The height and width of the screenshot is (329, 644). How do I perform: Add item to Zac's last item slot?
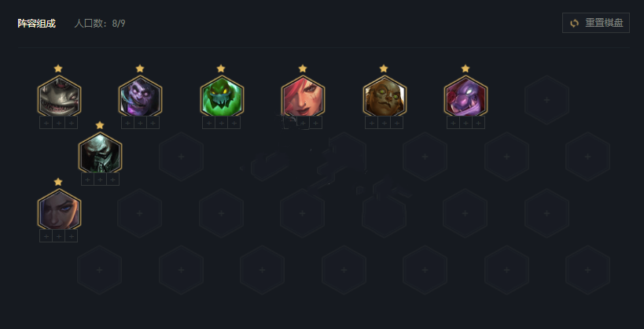point(234,123)
